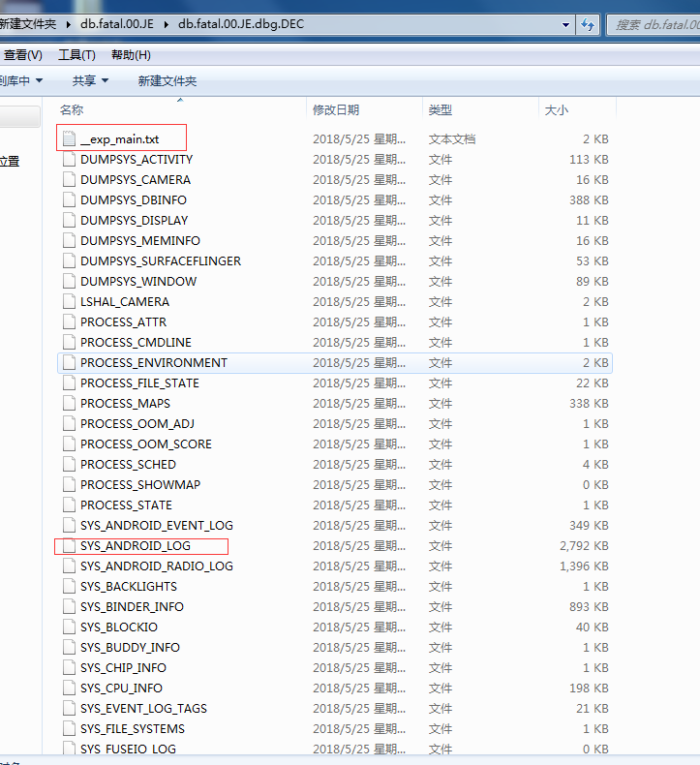
Task: Click db.fatal.00.JE.dbg.DEC breadcrumb segment
Action: [241, 24]
